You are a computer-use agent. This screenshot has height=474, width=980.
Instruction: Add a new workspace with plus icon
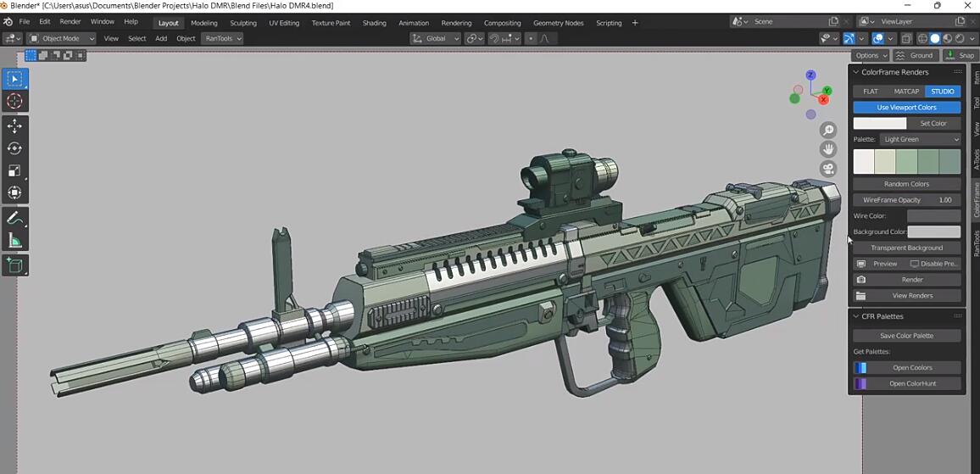click(x=635, y=23)
